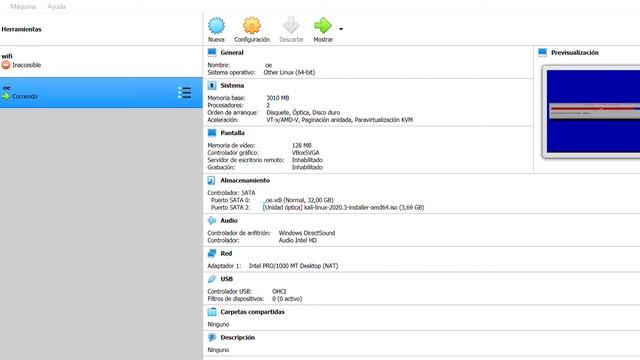The image size is (640, 360).
Task: Click the Audio Intel HD value
Action: click(x=298, y=240)
